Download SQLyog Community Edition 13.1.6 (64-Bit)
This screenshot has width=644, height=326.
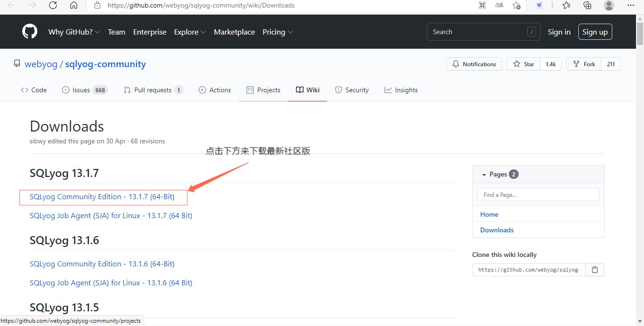click(102, 264)
